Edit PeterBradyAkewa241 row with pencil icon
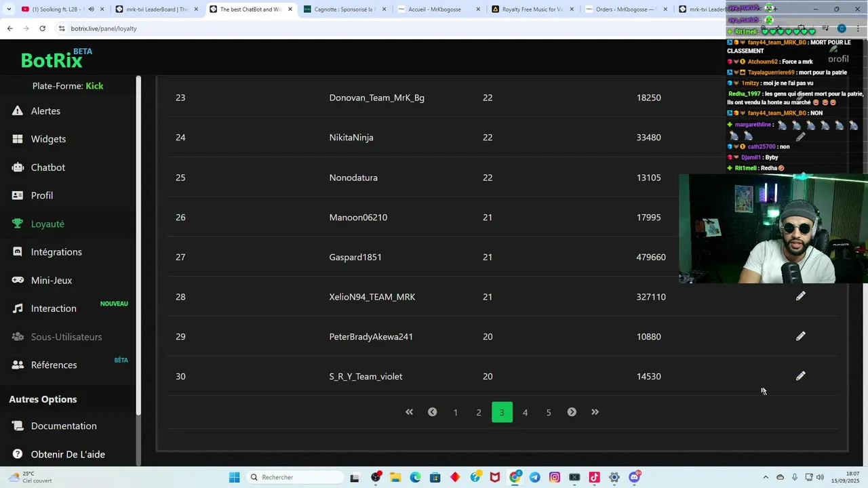Viewport: 868px width, 488px height. tap(801, 336)
